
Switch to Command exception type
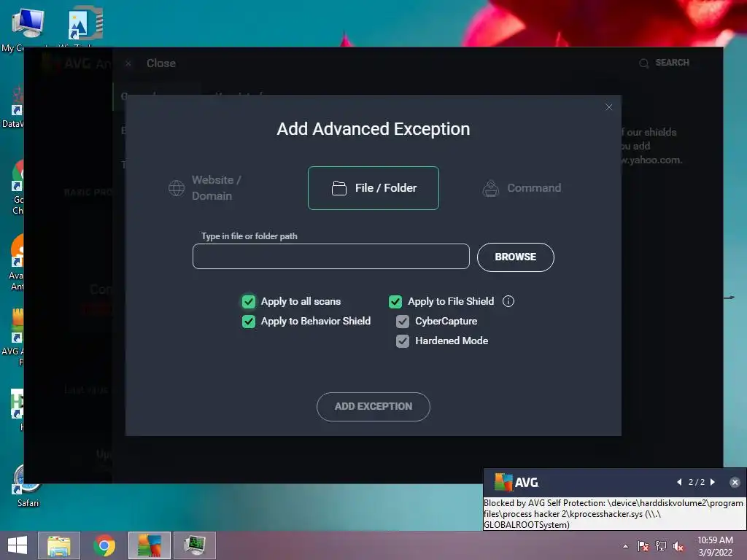point(522,188)
